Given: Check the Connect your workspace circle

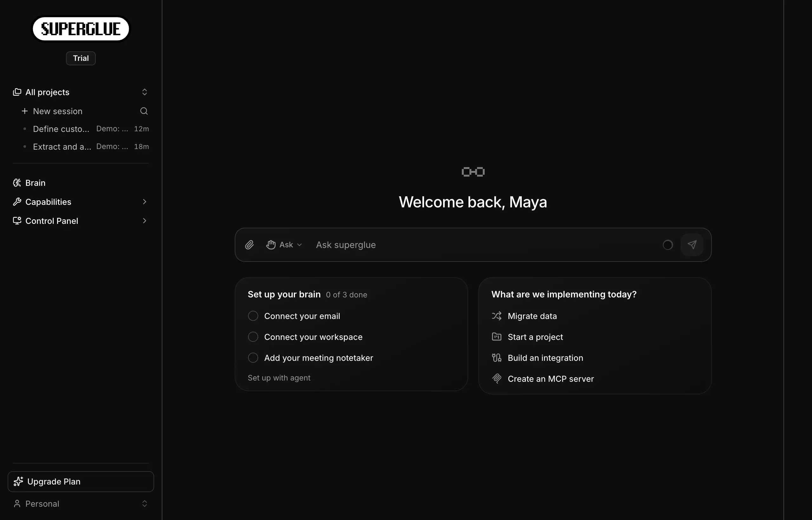Looking at the screenshot, I should [253, 337].
